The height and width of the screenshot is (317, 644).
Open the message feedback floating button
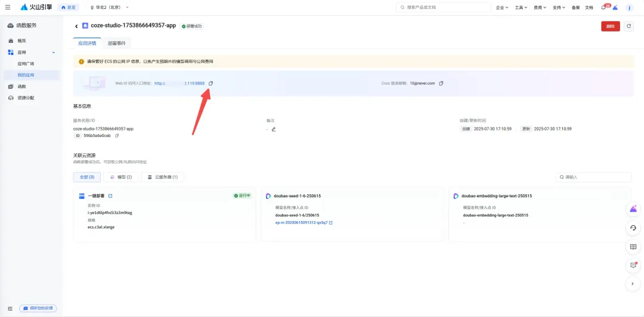coord(633,265)
